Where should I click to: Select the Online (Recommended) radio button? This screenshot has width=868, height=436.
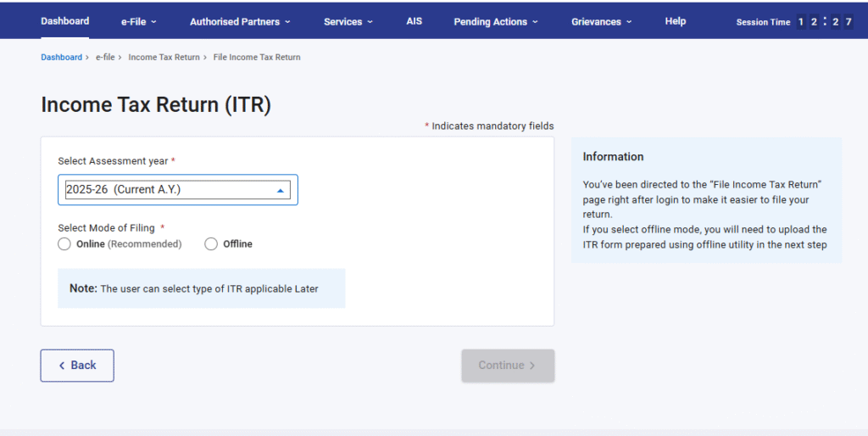pos(64,244)
